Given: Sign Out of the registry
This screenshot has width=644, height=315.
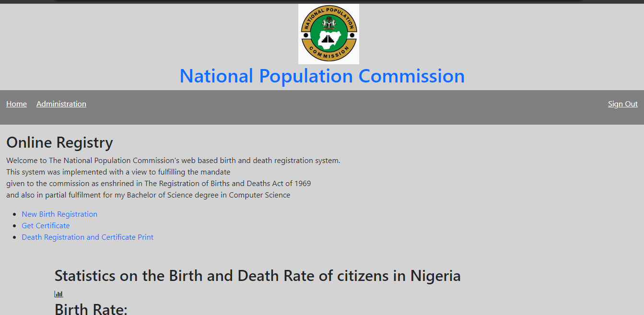Looking at the screenshot, I should pos(623,104).
